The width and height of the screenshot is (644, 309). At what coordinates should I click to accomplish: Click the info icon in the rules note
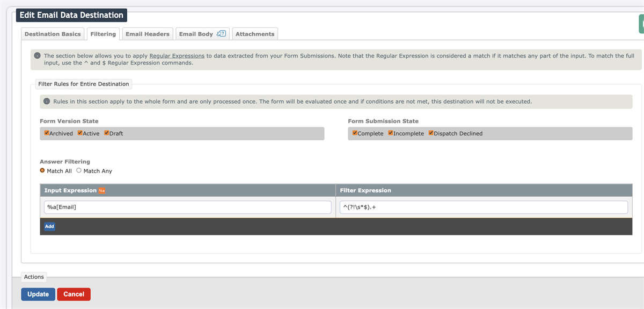click(x=47, y=102)
